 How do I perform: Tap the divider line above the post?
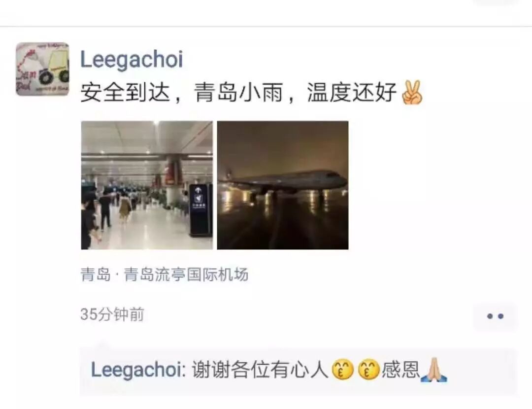[x=266, y=26]
